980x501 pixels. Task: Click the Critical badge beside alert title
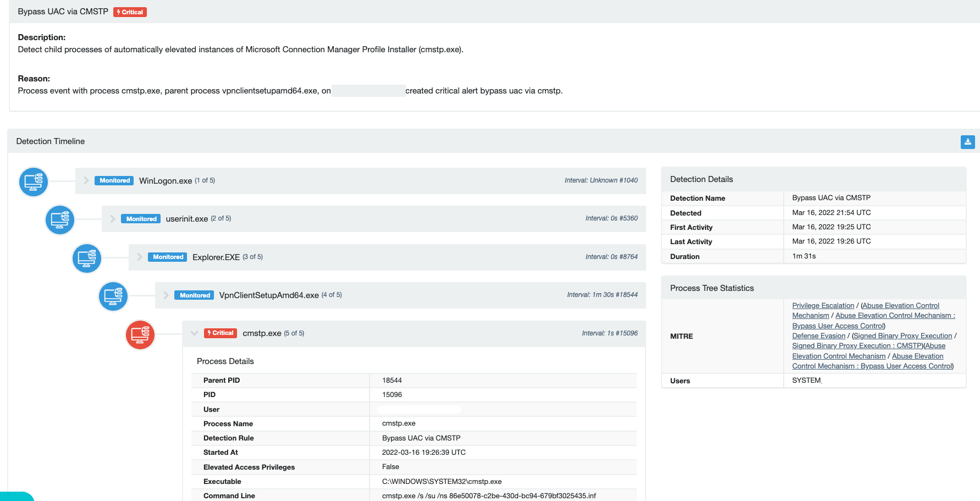click(x=130, y=12)
